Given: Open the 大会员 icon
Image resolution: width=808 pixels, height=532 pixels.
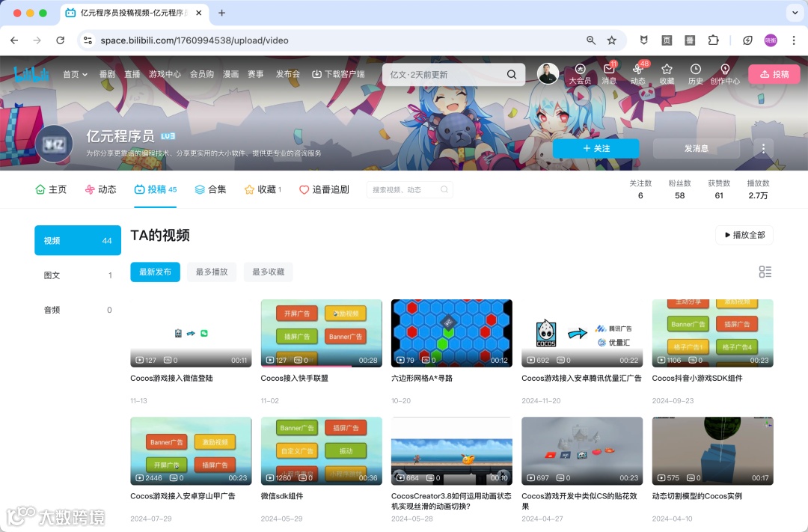Looking at the screenshot, I should pyautogui.click(x=580, y=74).
